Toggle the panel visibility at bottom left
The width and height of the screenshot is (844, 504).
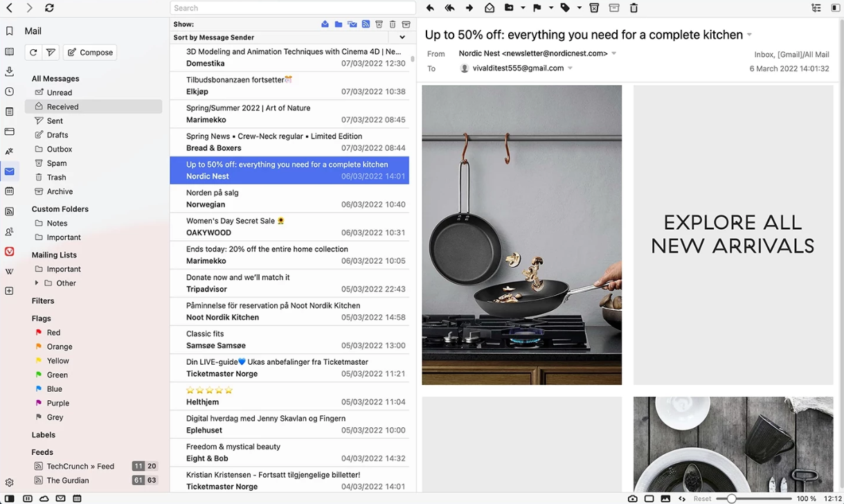pos(9,498)
